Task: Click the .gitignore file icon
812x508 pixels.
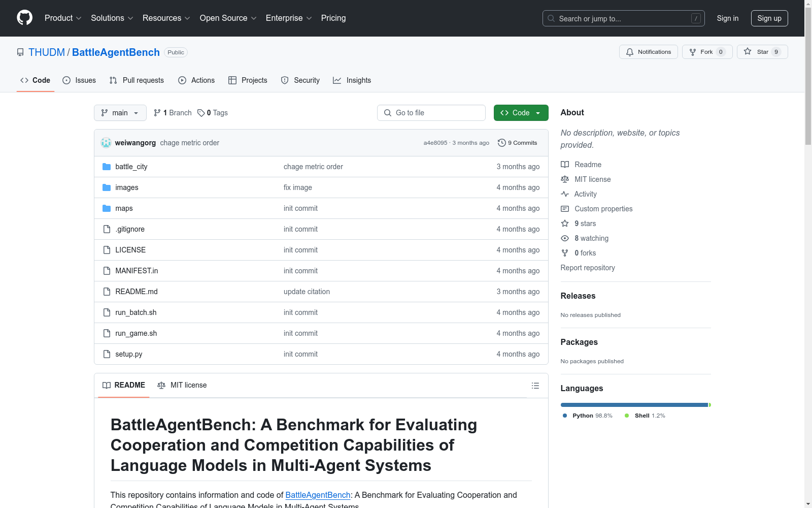Action: tap(107, 229)
